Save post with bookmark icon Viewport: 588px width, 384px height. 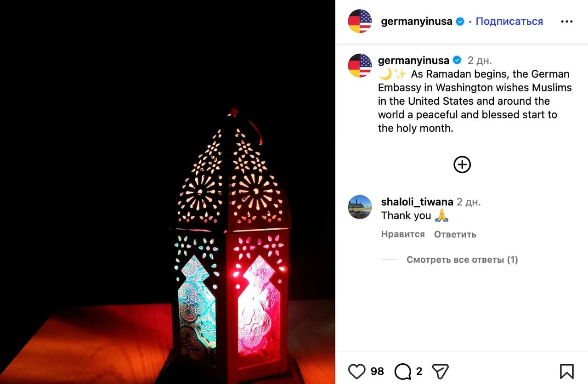pos(566,371)
